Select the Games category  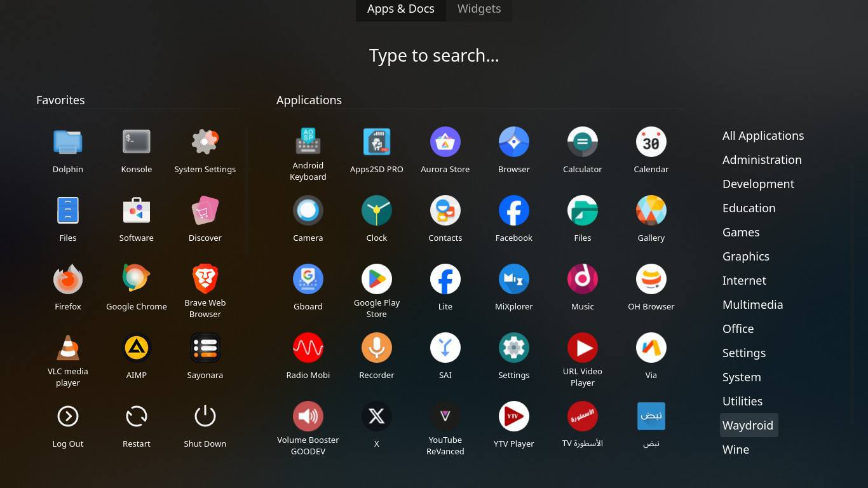pos(741,232)
